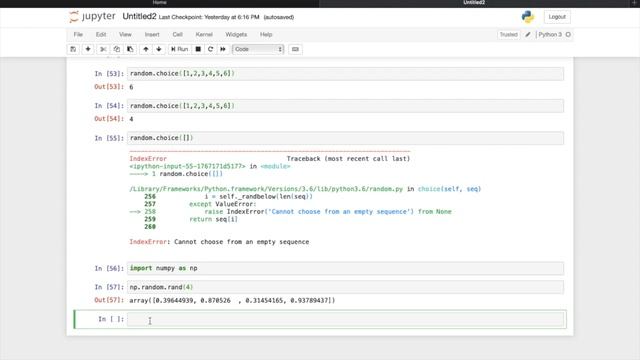This screenshot has width=640, height=360.
Task: Click the In [57] prompt label
Action: pyautogui.click(x=109, y=287)
